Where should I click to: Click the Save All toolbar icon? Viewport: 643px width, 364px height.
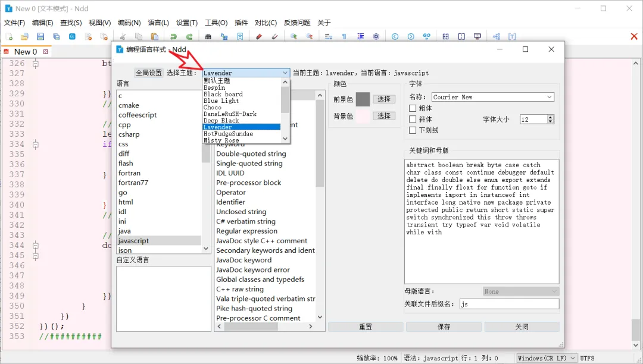tap(56, 36)
